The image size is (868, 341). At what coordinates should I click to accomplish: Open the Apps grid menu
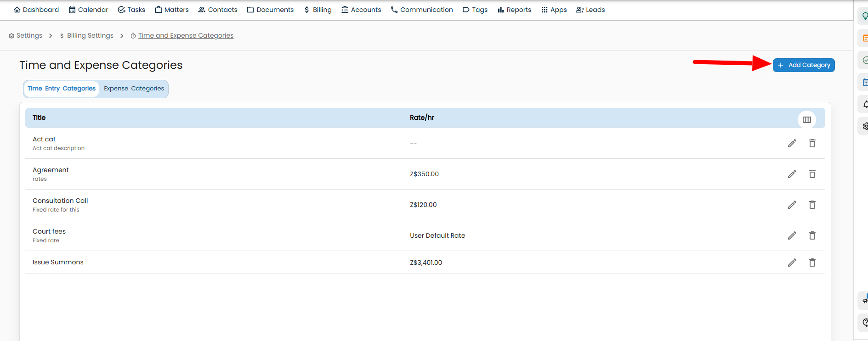554,10
